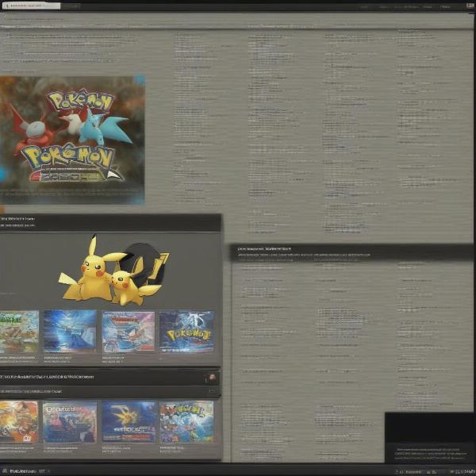Open the green landscape thumbnail in the first row
Viewport: 476px width, 476px height.
coord(19,332)
